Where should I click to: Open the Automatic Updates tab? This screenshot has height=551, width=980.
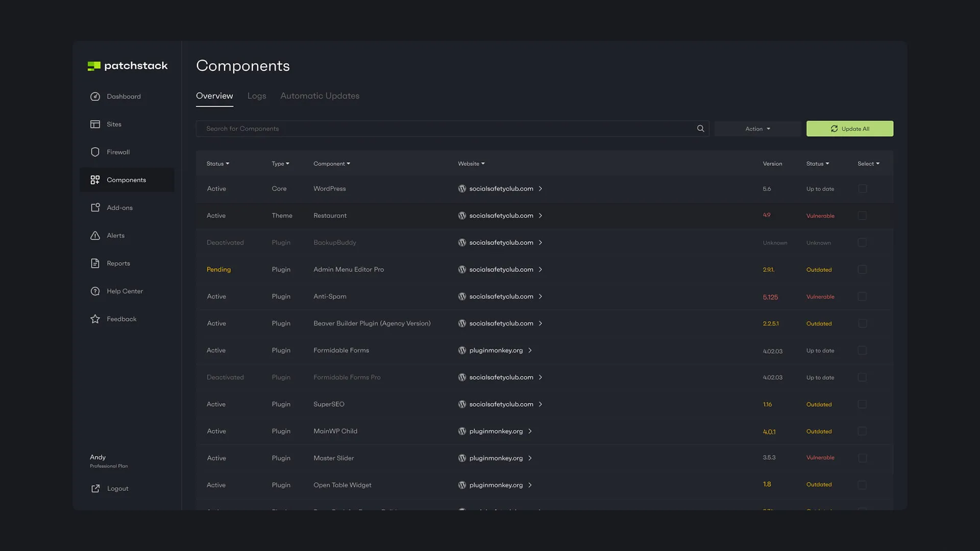pyautogui.click(x=320, y=96)
